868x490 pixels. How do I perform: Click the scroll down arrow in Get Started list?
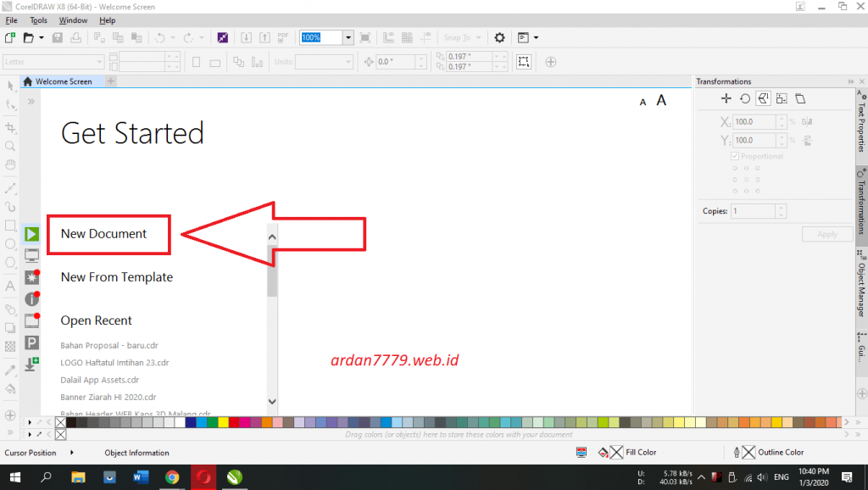[272, 402]
